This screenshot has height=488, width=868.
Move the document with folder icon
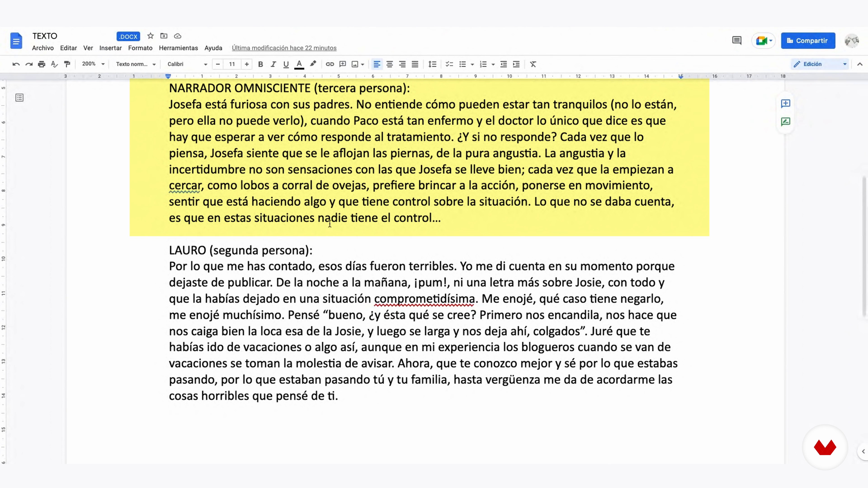click(x=164, y=36)
